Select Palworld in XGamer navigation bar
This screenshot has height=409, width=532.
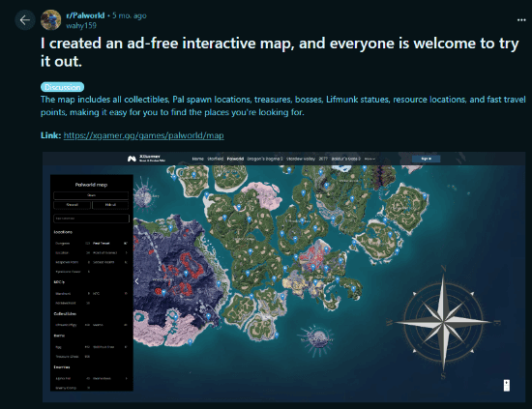235,159
